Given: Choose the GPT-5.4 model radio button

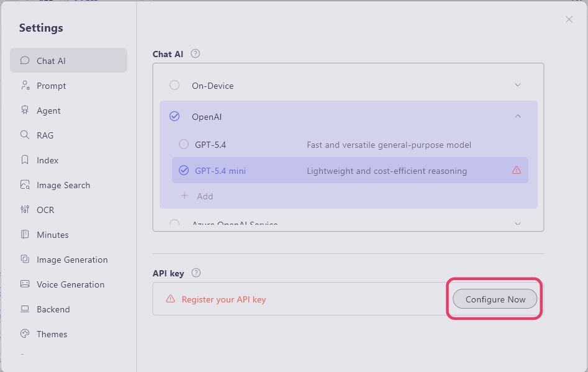Looking at the screenshot, I should click(x=183, y=144).
